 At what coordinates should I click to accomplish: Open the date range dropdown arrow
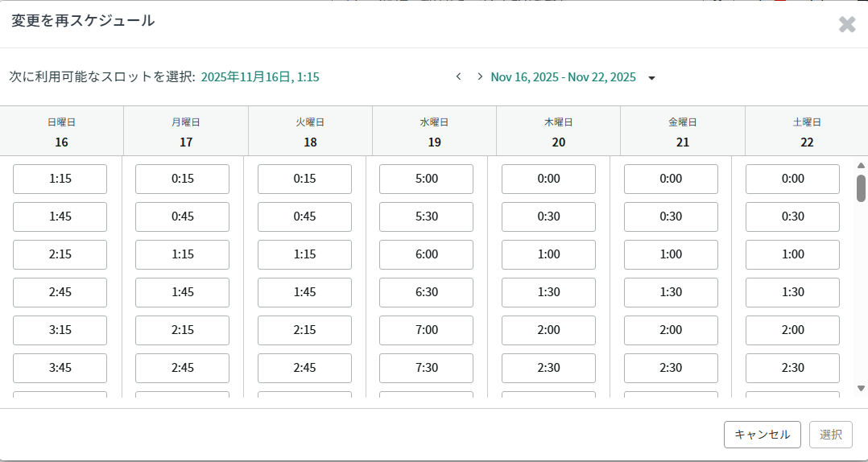coord(651,78)
